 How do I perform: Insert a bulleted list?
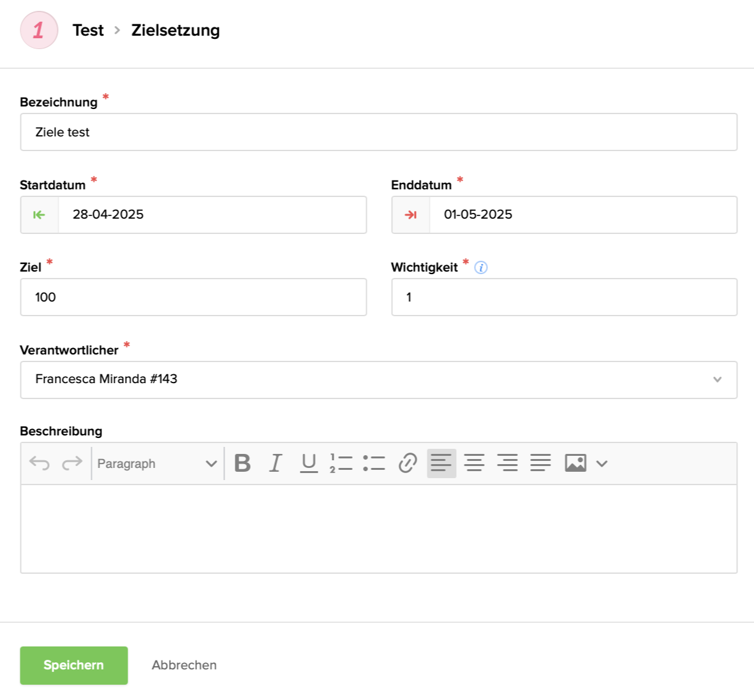374,463
